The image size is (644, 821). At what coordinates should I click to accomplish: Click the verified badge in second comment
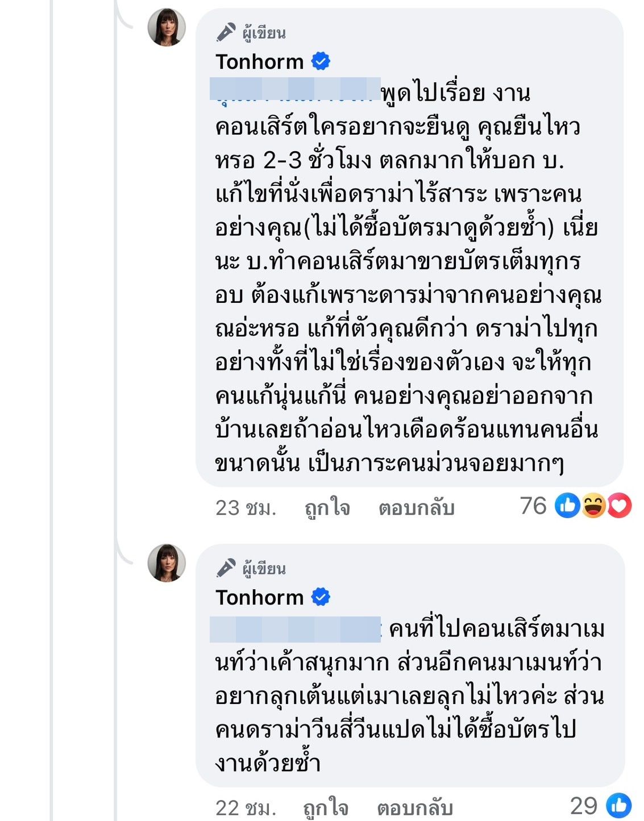pos(321,597)
